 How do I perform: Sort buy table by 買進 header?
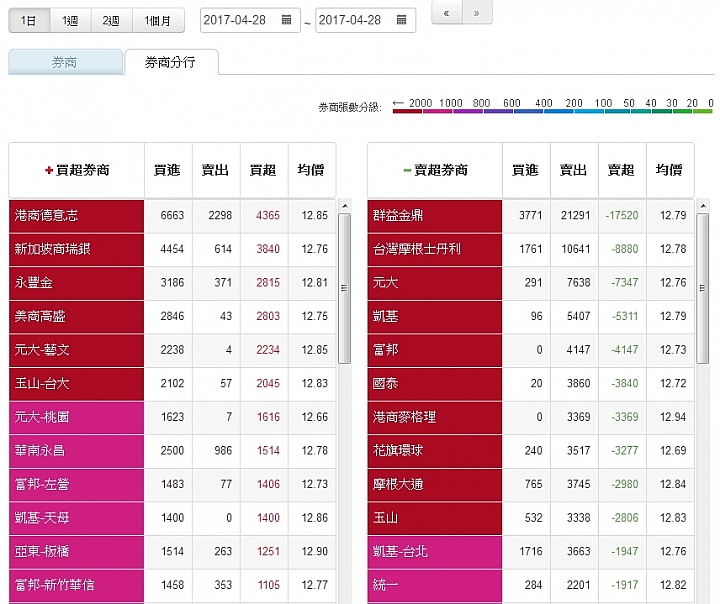point(168,170)
